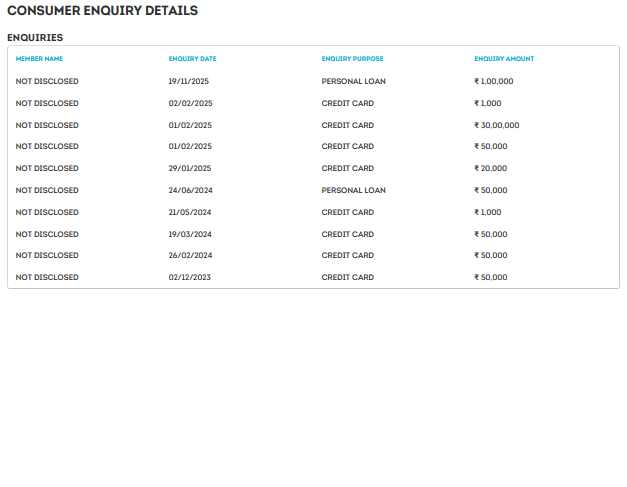
Task: Click the enquiry date '19/11/2025'
Action: [x=188, y=81]
